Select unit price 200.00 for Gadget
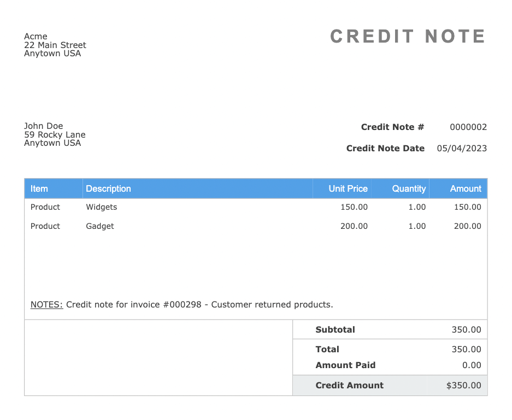This screenshot has width=512, height=420. coord(354,226)
